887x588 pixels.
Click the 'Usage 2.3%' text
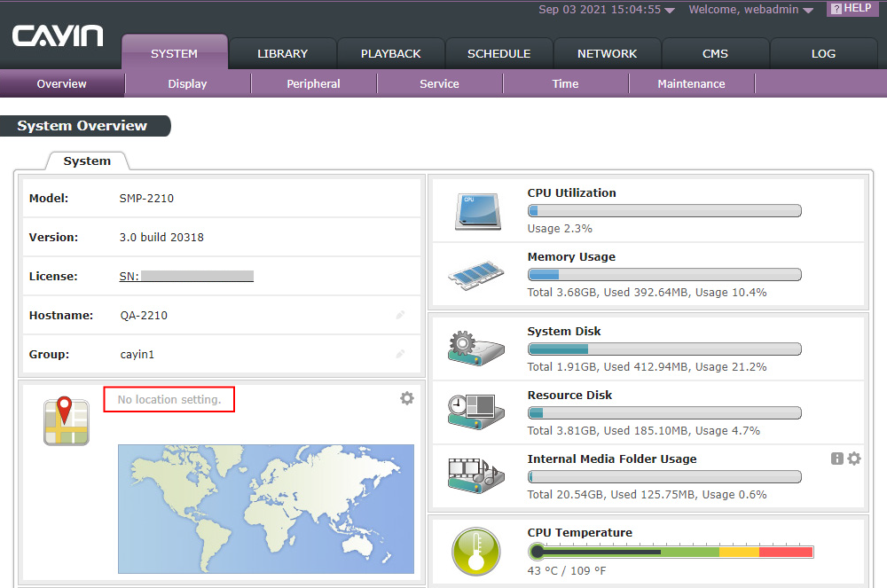(560, 229)
